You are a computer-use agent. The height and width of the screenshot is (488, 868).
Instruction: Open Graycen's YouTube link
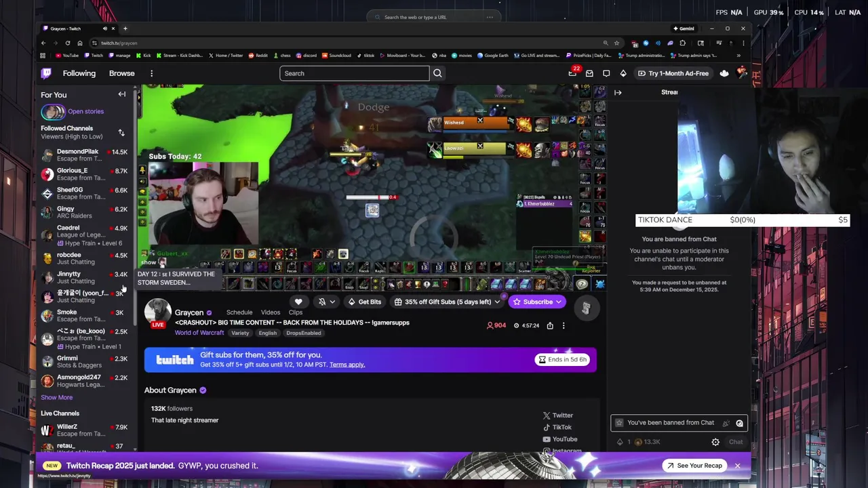tap(560, 439)
